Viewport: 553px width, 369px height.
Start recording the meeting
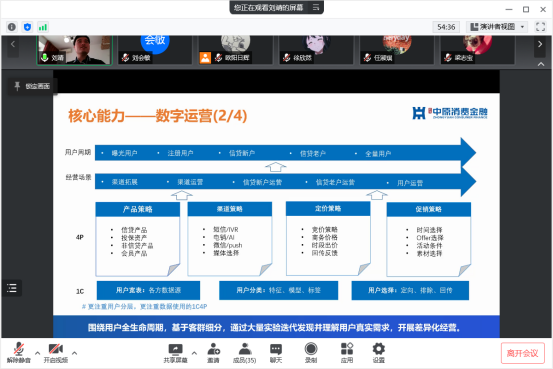click(x=311, y=353)
